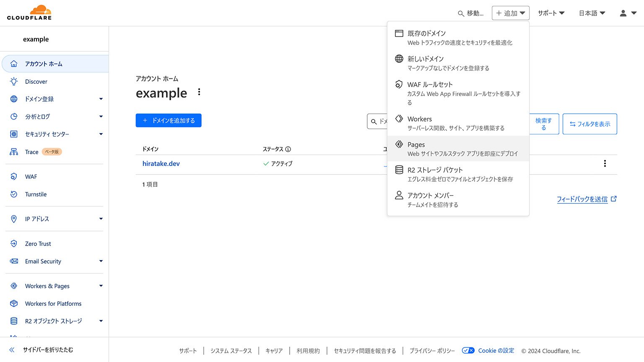
Task: Click the domain registration globe icon in sidebar
Action: coord(14,99)
